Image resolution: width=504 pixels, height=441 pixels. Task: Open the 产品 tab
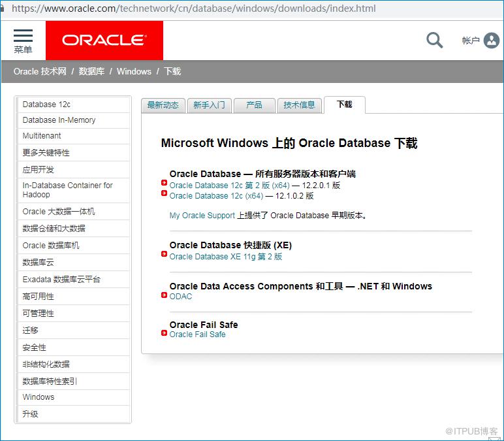(254, 105)
